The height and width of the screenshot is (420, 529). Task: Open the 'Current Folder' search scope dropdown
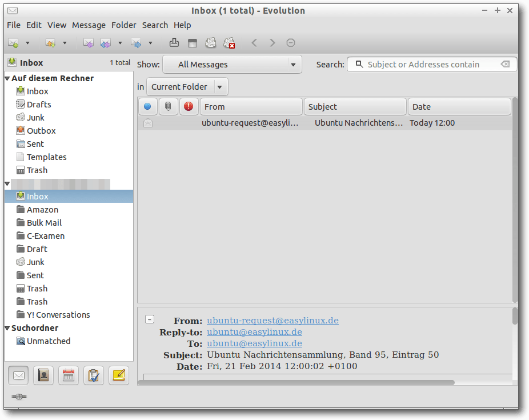[187, 87]
